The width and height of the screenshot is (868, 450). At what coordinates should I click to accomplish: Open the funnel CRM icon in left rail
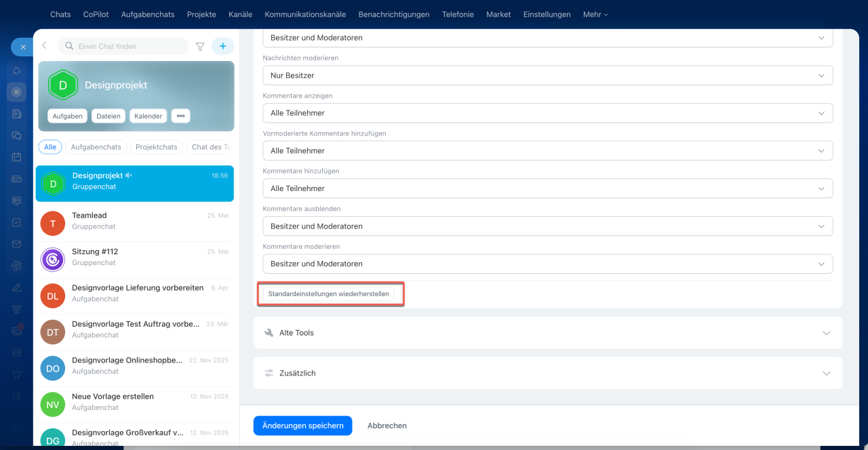(x=16, y=309)
